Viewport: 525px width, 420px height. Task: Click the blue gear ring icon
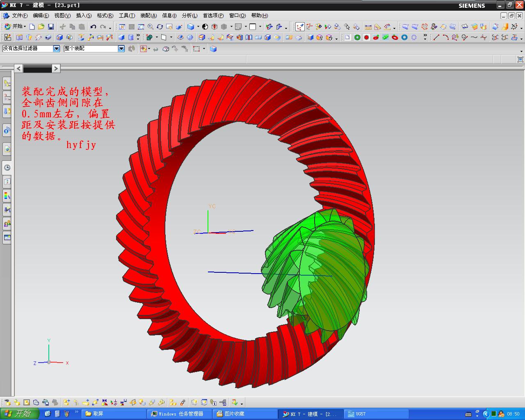(404, 37)
